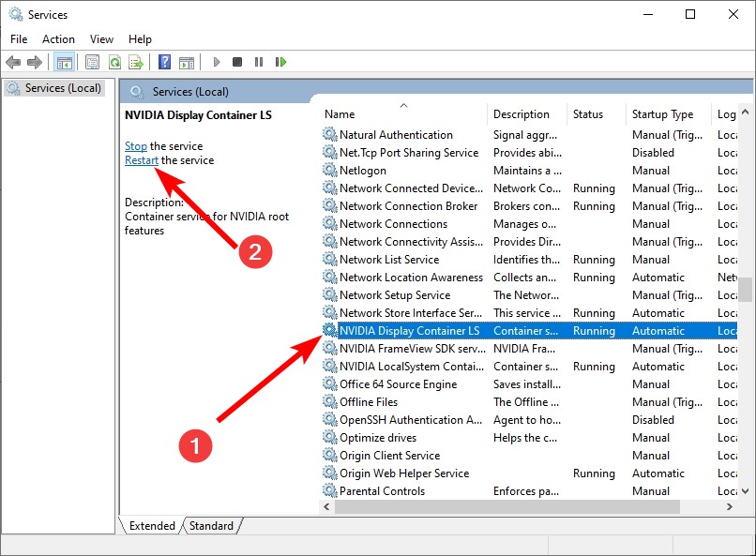Click the horizontal scrollbar right arrow

click(x=729, y=507)
